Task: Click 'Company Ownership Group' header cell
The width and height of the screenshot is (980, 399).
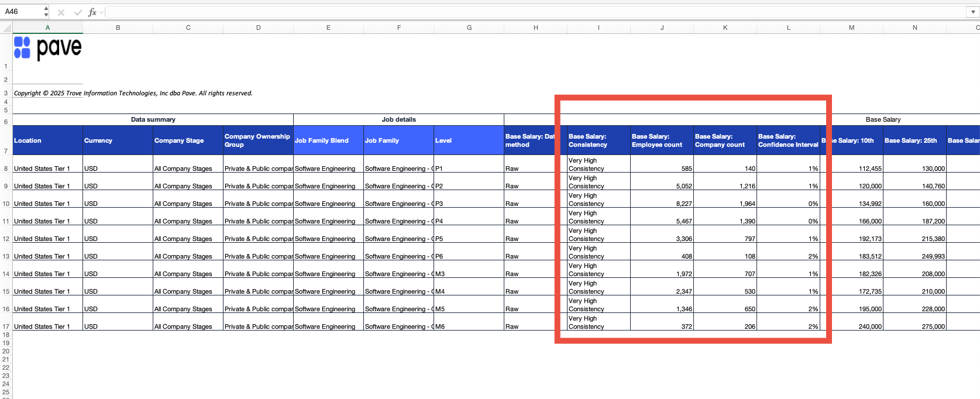Action: coord(259,140)
